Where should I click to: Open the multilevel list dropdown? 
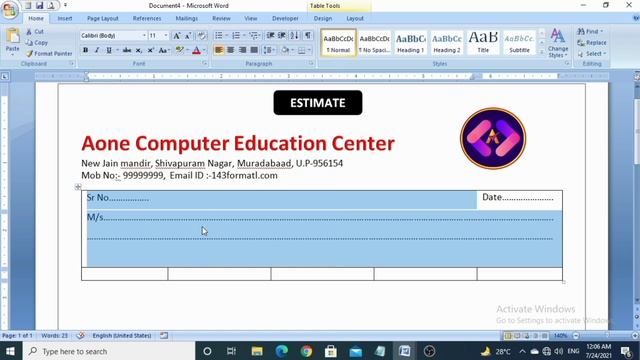coord(260,36)
